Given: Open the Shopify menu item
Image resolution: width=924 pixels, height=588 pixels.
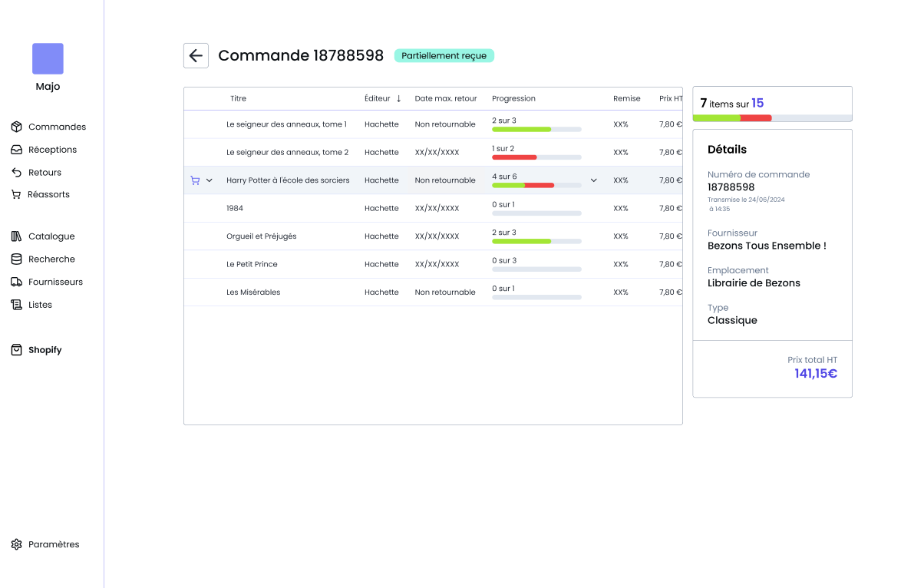Looking at the screenshot, I should [x=45, y=350].
